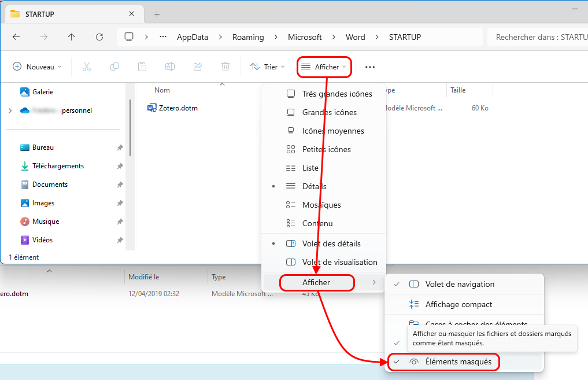588x380 pixels.
Task: Click the Rename icon in toolbar
Action: click(x=170, y=67)
